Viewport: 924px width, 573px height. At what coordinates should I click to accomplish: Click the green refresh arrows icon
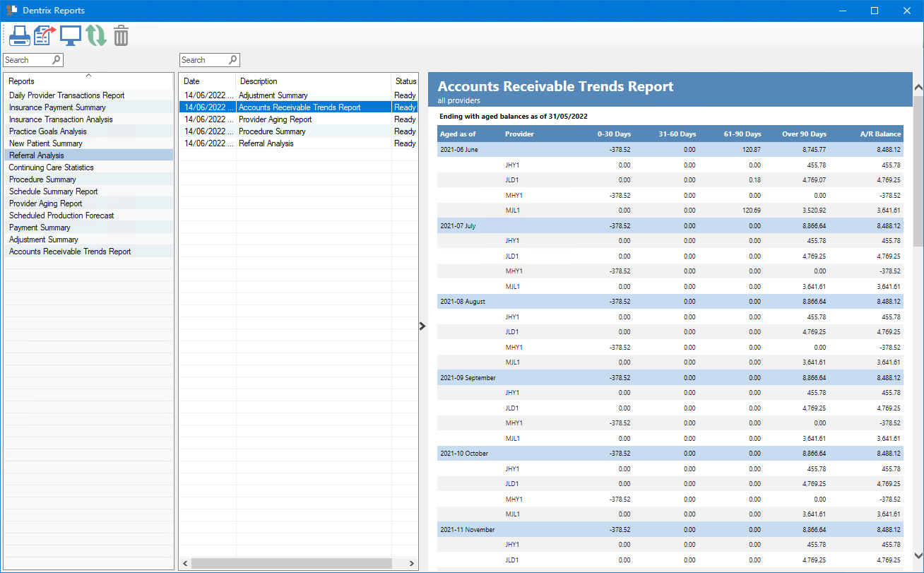[x=96, y=35]
